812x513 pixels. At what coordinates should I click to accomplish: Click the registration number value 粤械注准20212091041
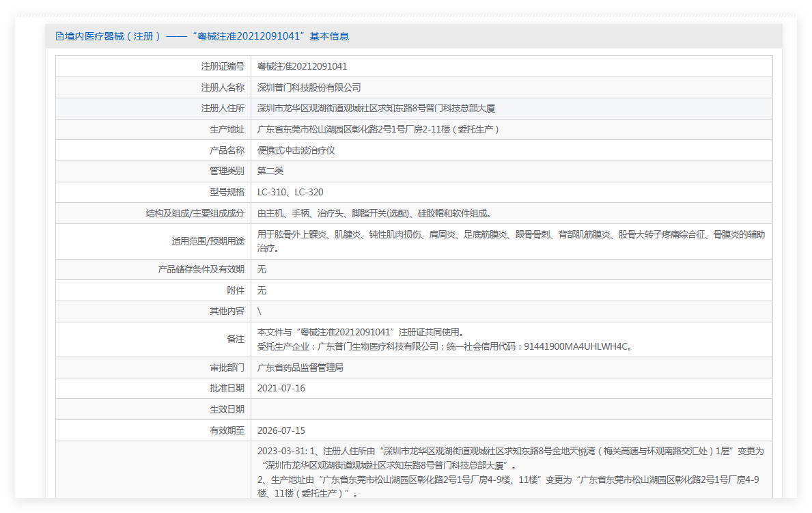[x=302, y=66]
